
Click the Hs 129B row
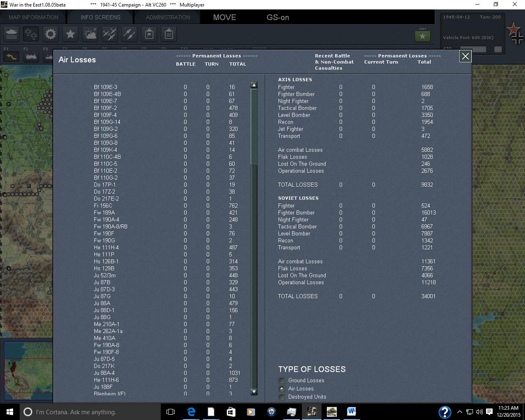click(x=166, y=268)
